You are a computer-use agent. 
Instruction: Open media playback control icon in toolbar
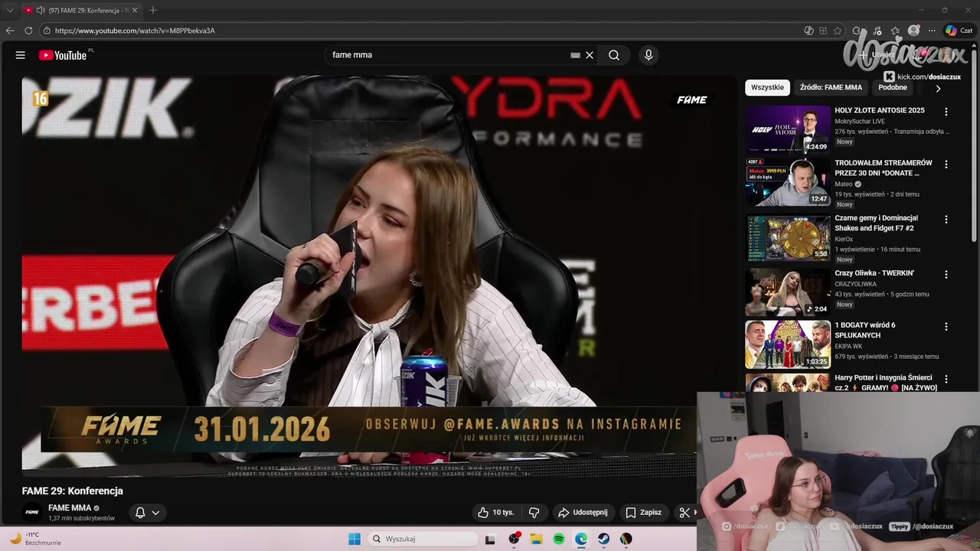click(x=877, y=31)
